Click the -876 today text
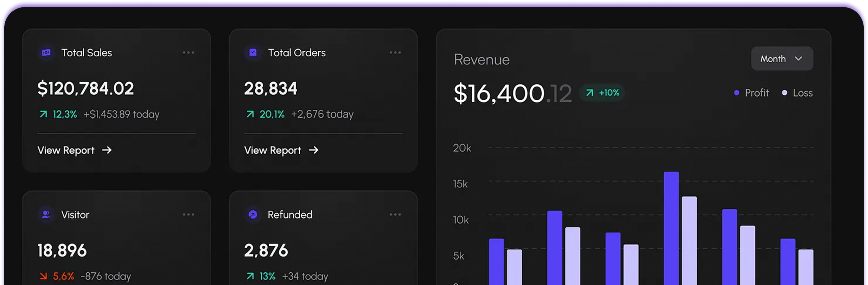868x285 pixels. pos(106,276)
